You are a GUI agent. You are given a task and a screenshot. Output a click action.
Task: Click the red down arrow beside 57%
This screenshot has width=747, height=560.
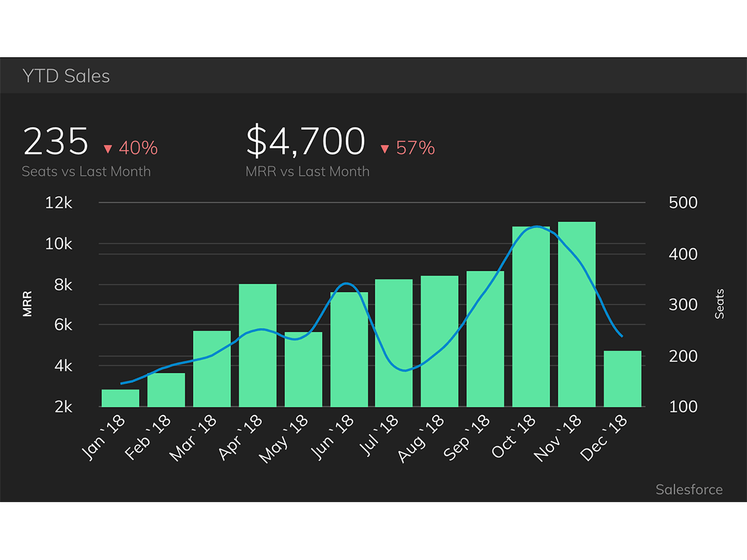pos(384,149)
